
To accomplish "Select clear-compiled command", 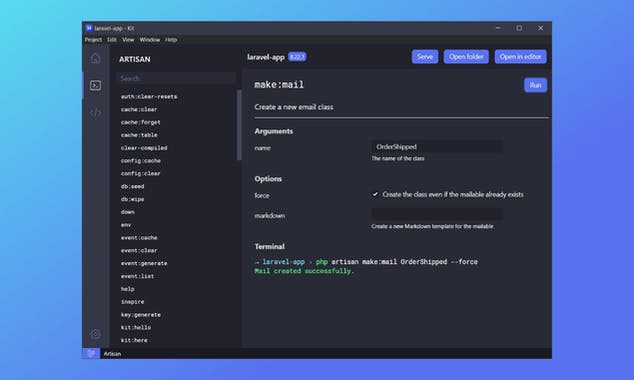I will [x=144, y=148].
